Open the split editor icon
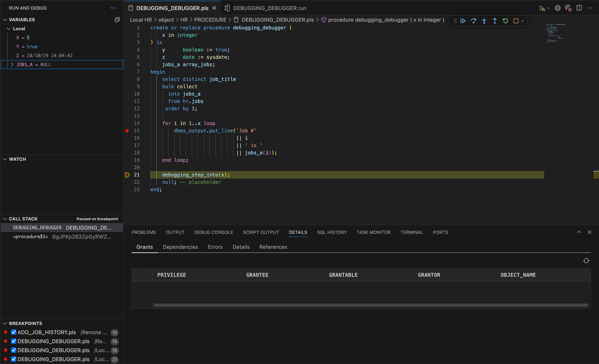This screenshot has height=364, width=599. tap(579, 7)
